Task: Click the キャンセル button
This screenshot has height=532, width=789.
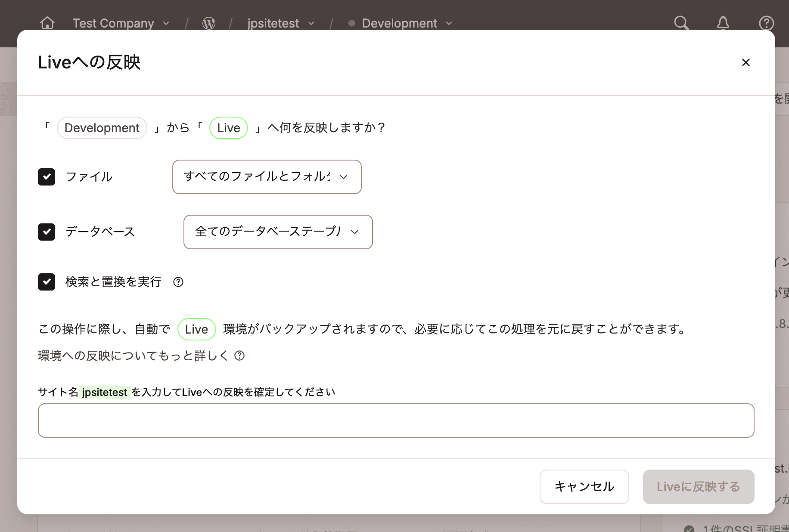Action: click(584, 487)
